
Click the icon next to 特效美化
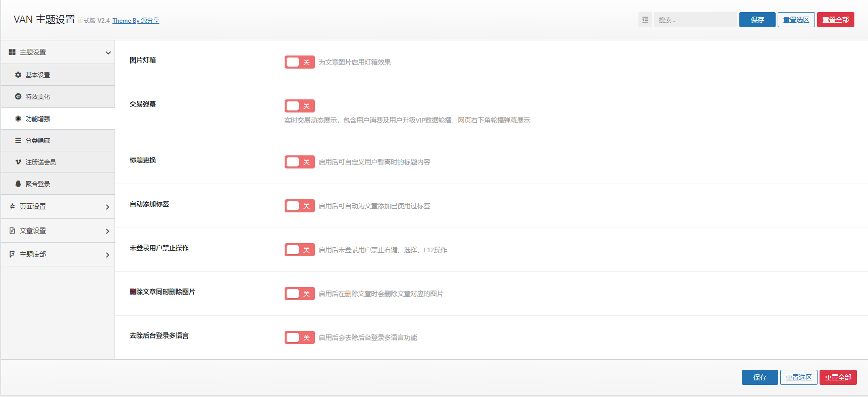point(18,96)
